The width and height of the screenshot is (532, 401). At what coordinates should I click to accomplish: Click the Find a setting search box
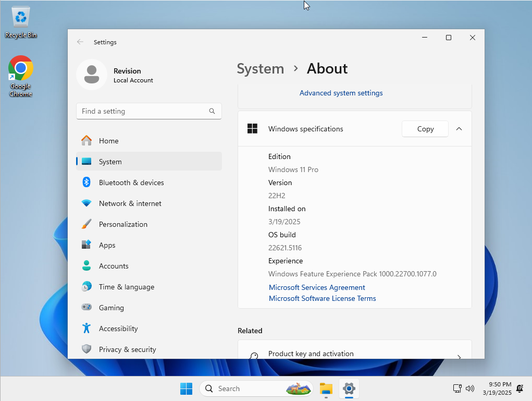coord(143,111)
